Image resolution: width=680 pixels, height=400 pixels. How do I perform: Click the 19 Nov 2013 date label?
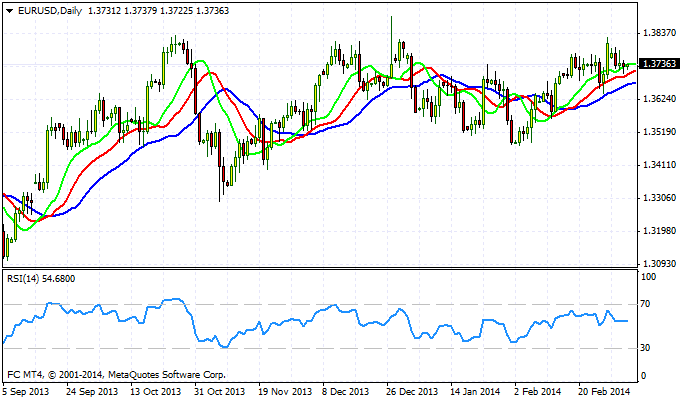(285, 391)
